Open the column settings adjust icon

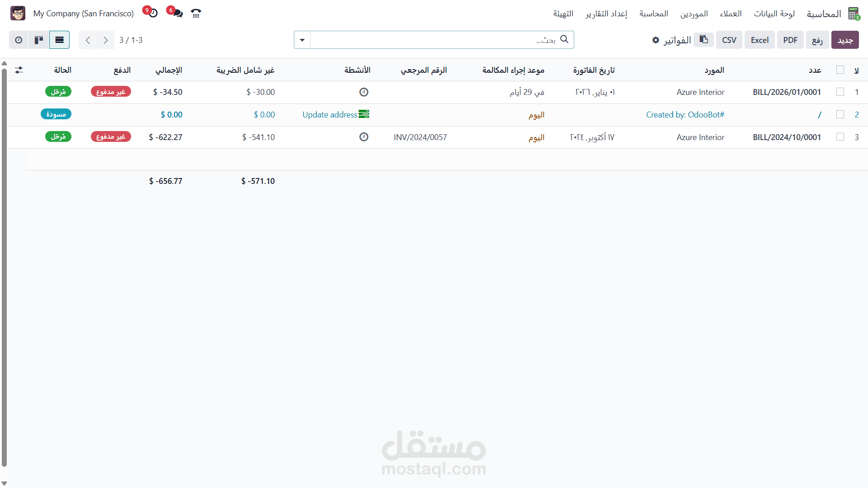19,70
